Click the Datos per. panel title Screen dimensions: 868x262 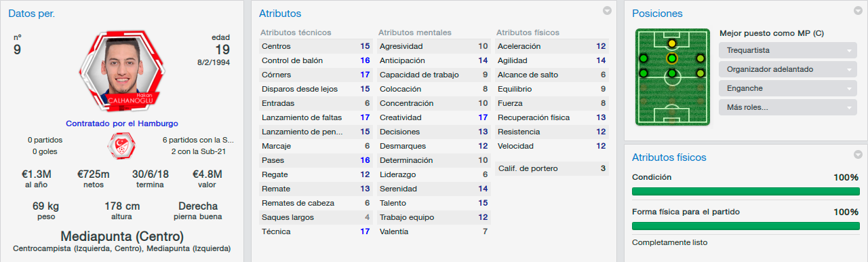[32, 13]
